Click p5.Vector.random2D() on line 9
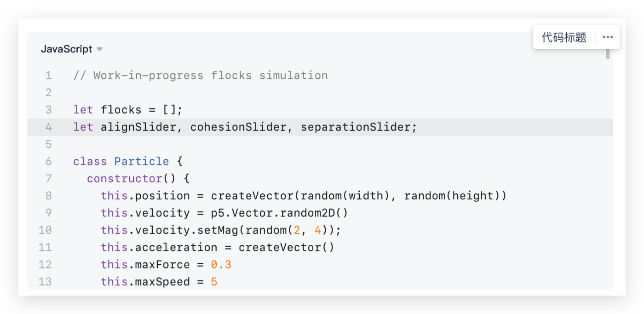644x314 pixels. point(280,213)
